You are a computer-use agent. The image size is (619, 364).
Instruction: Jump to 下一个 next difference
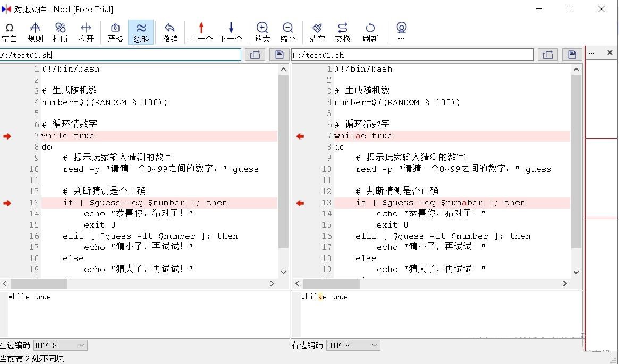231,32
